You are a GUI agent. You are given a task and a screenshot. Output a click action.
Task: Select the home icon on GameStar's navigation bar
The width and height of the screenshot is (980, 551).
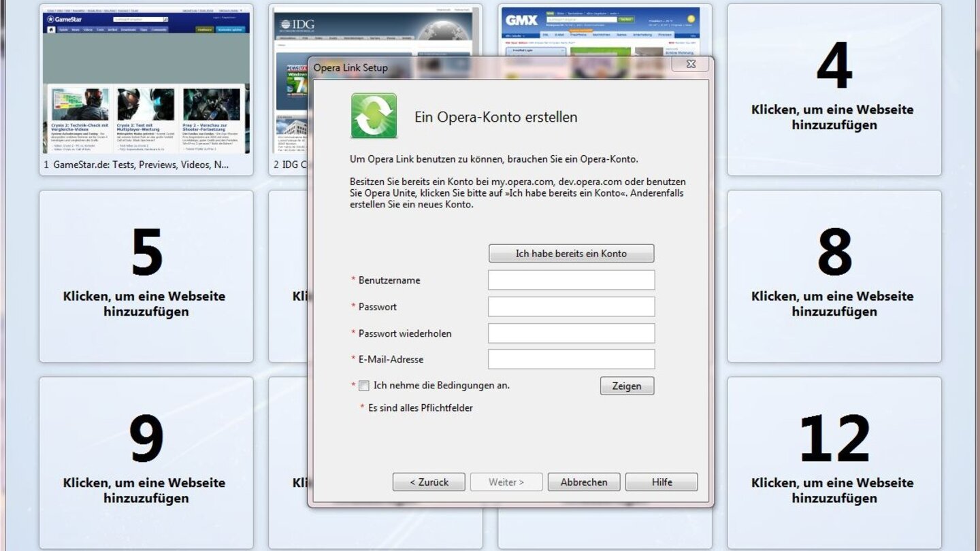(x=51, y=29)
